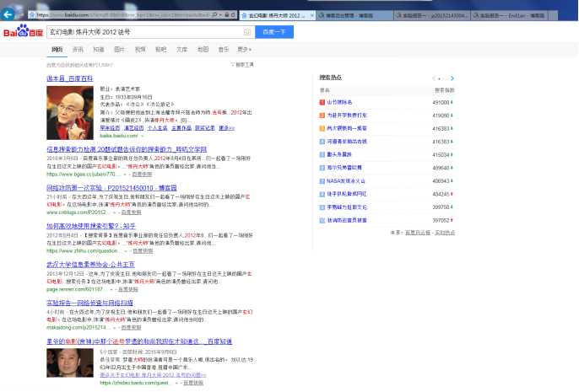Image resolution: width=579 pixels, height=392 pixels.
Task: Expand dropdown arrow next to baike.baidu.com
Action: click(142, 136)
